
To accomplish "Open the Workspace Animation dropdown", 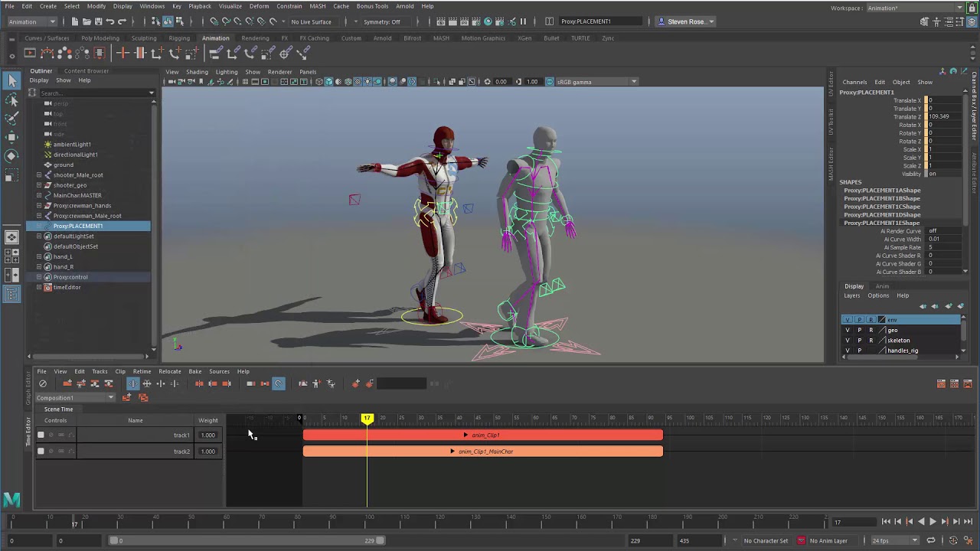I will (x=916, y=8).
